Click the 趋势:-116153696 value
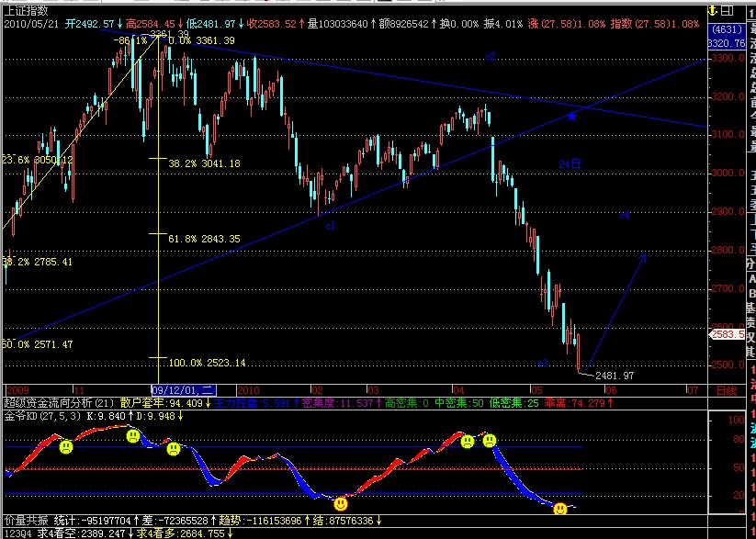 [264, 521]
